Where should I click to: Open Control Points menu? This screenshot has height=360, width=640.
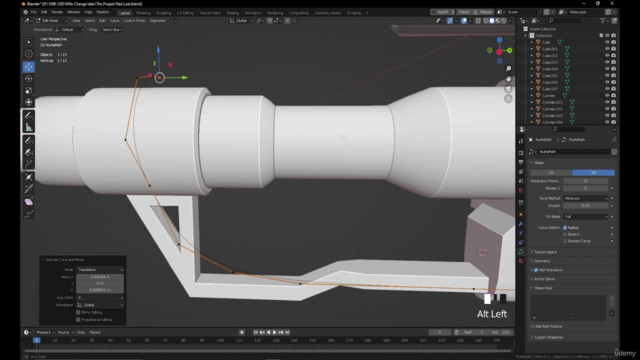point(134,20)
